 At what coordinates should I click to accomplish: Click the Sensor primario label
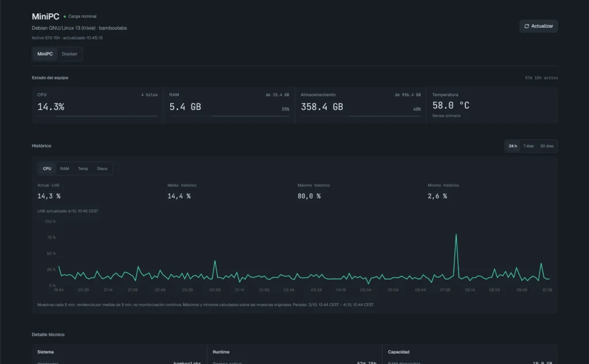[446, 116]
